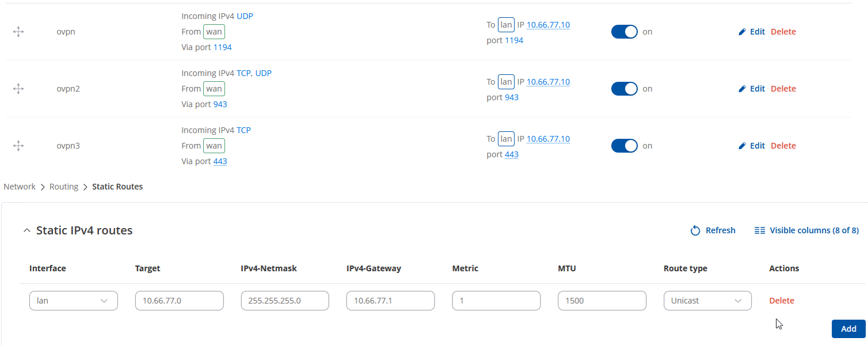Screen dimensions: 868x345
Task: Open Routing breadcrumb item
Action: click(x=64, y=187)
